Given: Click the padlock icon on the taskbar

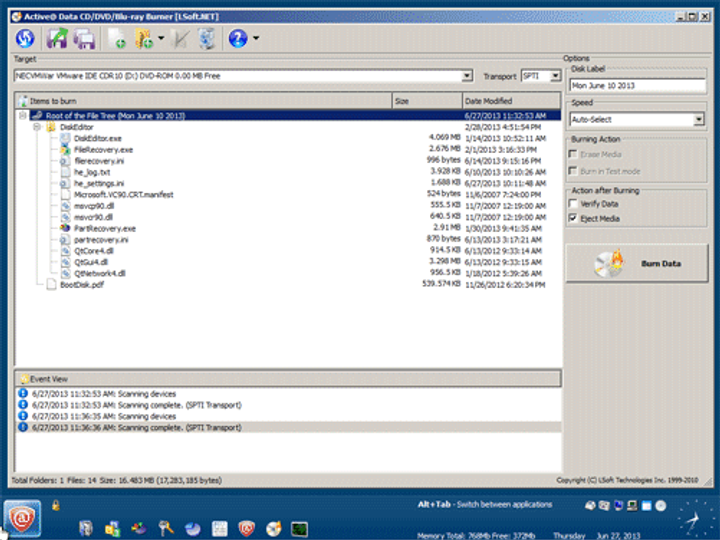Looking at the screenshot, I should [56, 506].
